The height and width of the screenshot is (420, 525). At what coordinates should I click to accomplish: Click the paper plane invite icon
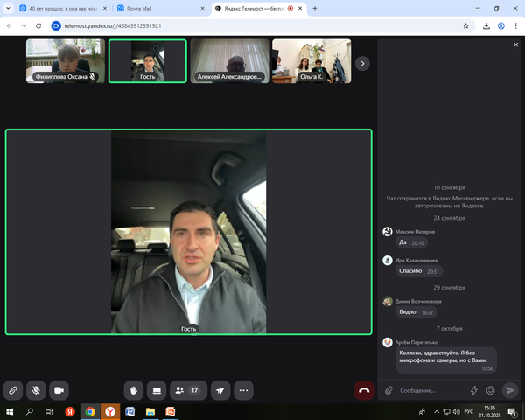pos(220,390)
